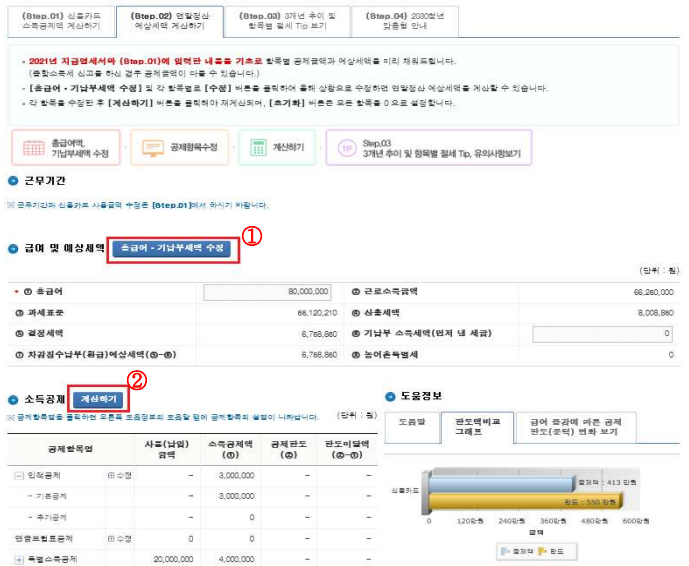Click the yellow 한도 550만원 chart bar
689x566 pixels.
pos(525,501)
